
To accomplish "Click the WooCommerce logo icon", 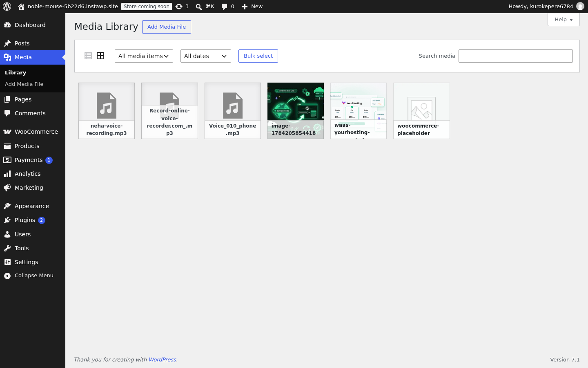I will pos(7,132).
